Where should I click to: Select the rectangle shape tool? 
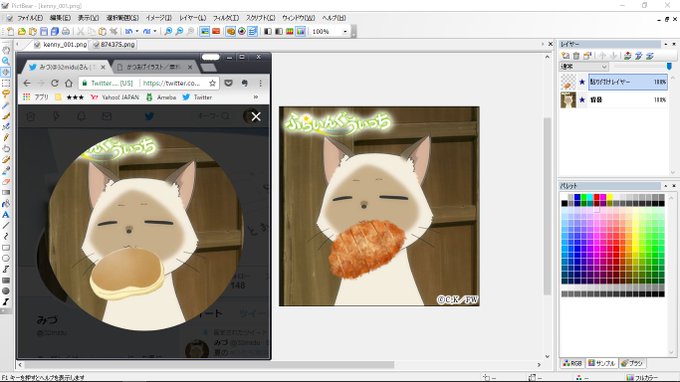(6, 248)
